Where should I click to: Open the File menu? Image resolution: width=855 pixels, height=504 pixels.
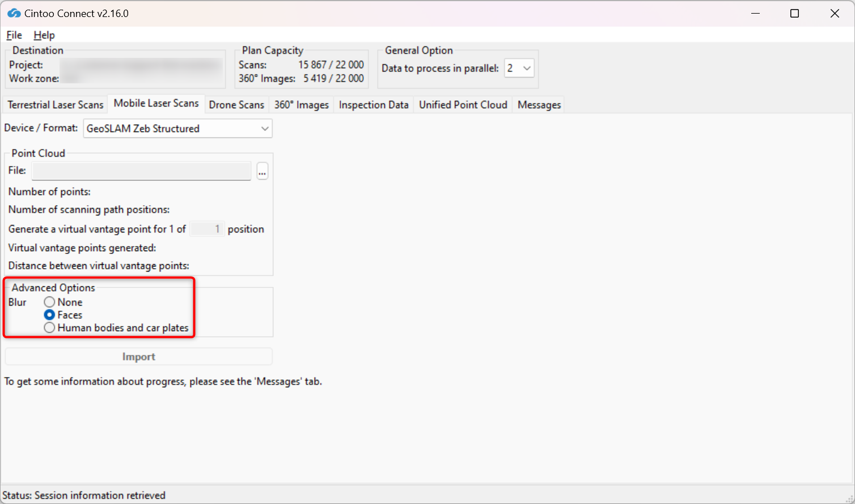coord(14,35)
